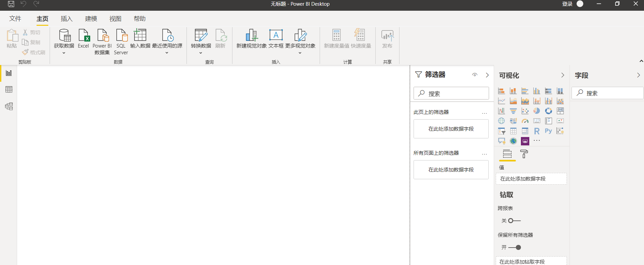644x265 pixels.
Task: Collapse the 筛选器 pane with its chevron
Action: click(487, 75)
